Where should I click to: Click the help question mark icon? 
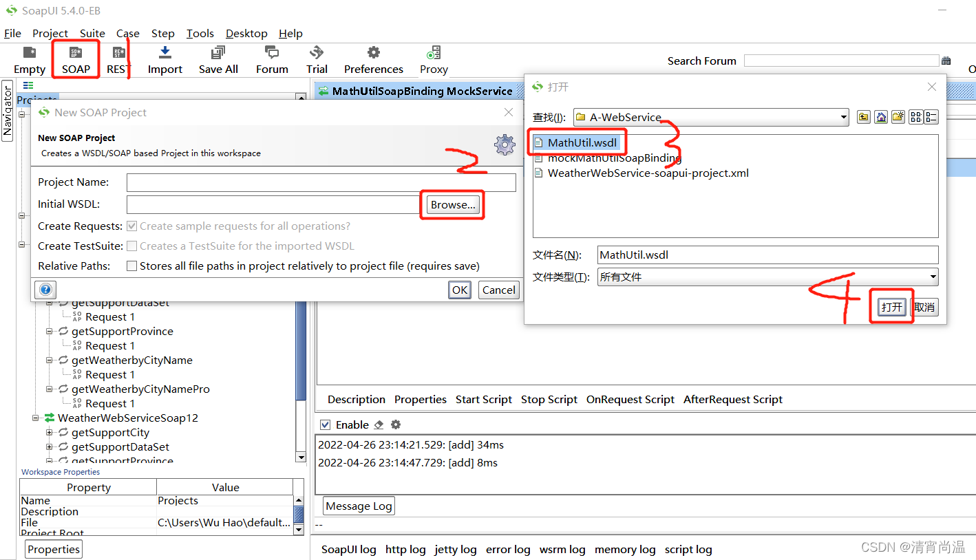pyautogui.click(x=45, y=289)
